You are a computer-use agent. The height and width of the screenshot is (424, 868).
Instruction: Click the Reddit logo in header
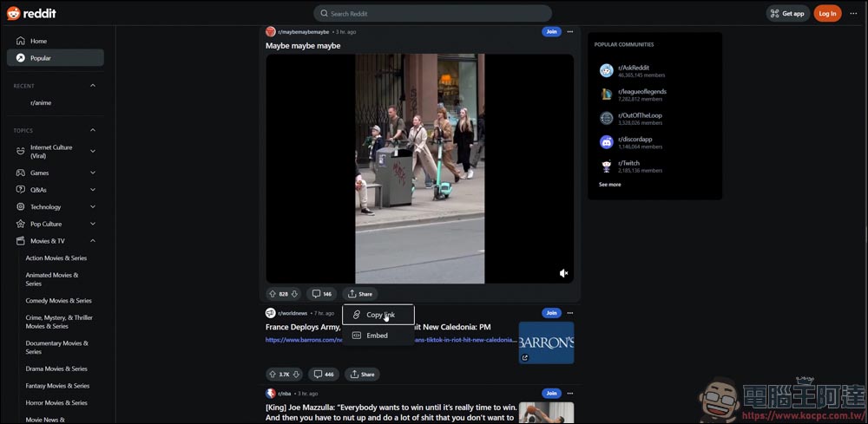[x=32, y=13]
